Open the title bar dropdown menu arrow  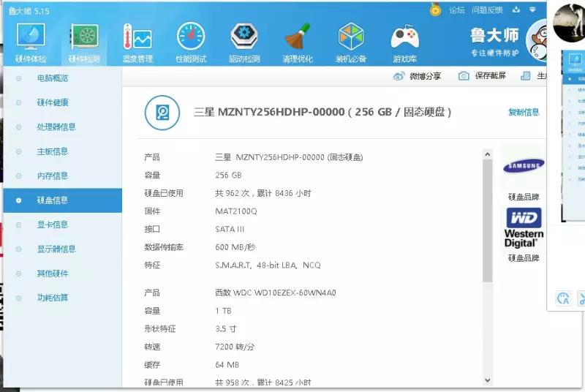532,10
